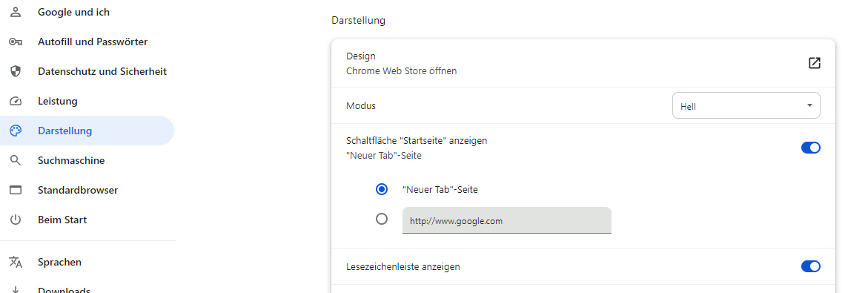Image resolution: width=868 pixels, height=293 pixels.
Task: Click the translate icon beside Sprachen
Action: (16, 262)
